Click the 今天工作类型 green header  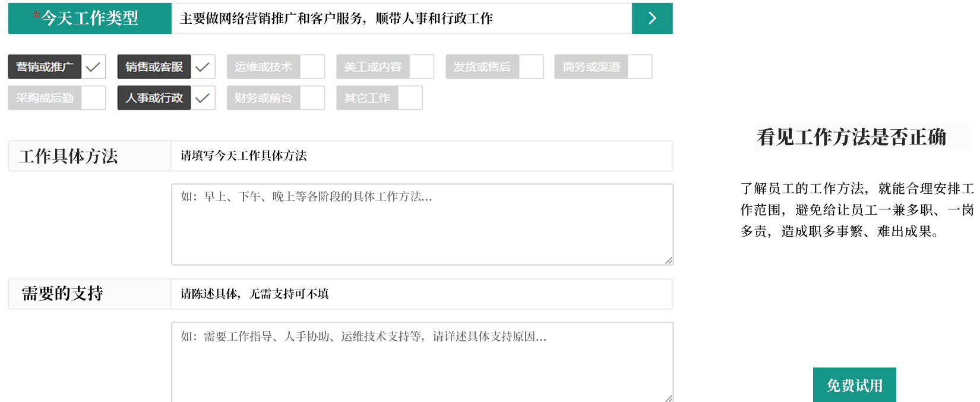click(x=90, y=18)
